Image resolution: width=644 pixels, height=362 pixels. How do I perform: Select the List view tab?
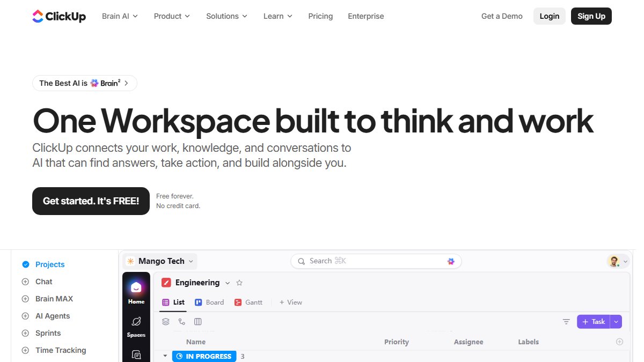coord(173,302)
